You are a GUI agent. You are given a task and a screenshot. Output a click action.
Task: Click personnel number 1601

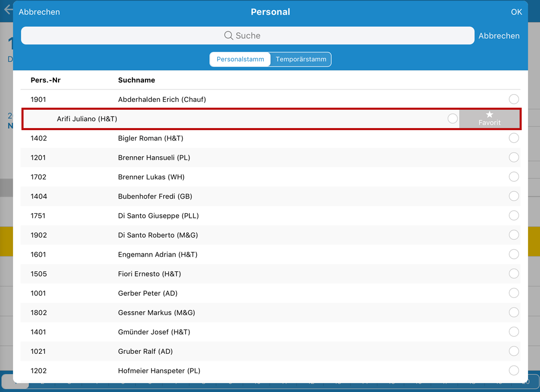(x=38, y=255)
